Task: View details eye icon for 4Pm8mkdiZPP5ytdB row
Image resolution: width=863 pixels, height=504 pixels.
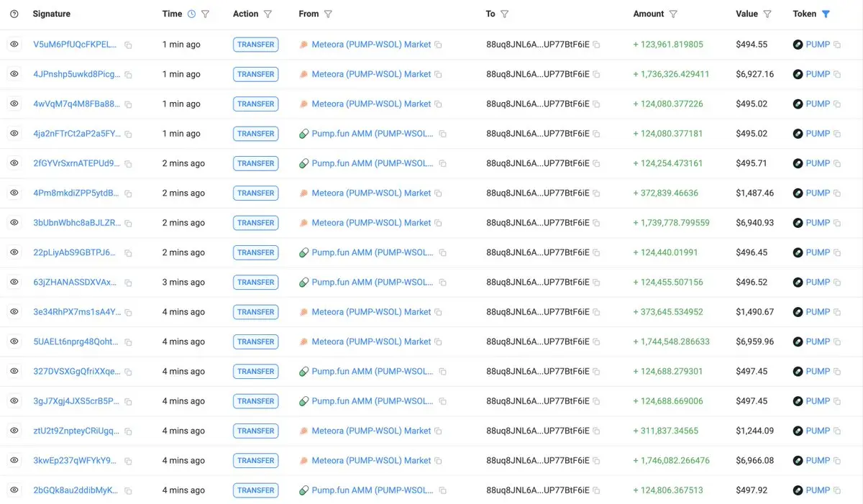Action: [14, 193]
